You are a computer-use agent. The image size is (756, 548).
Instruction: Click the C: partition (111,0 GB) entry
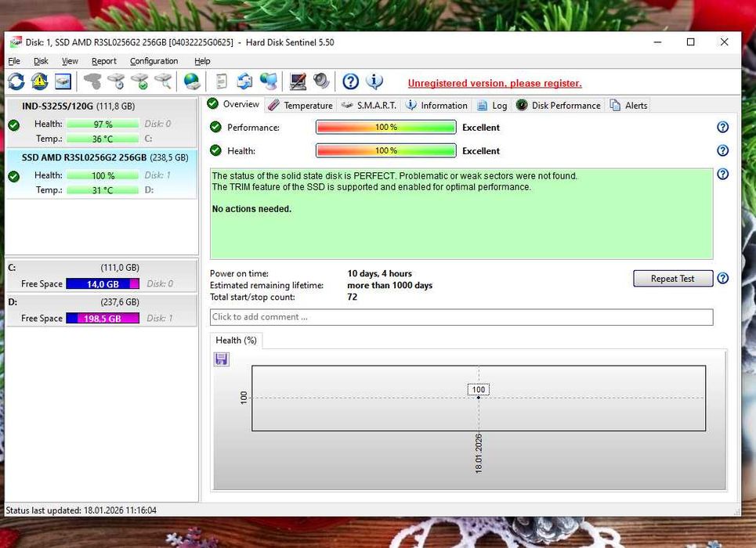coord(101,276)
